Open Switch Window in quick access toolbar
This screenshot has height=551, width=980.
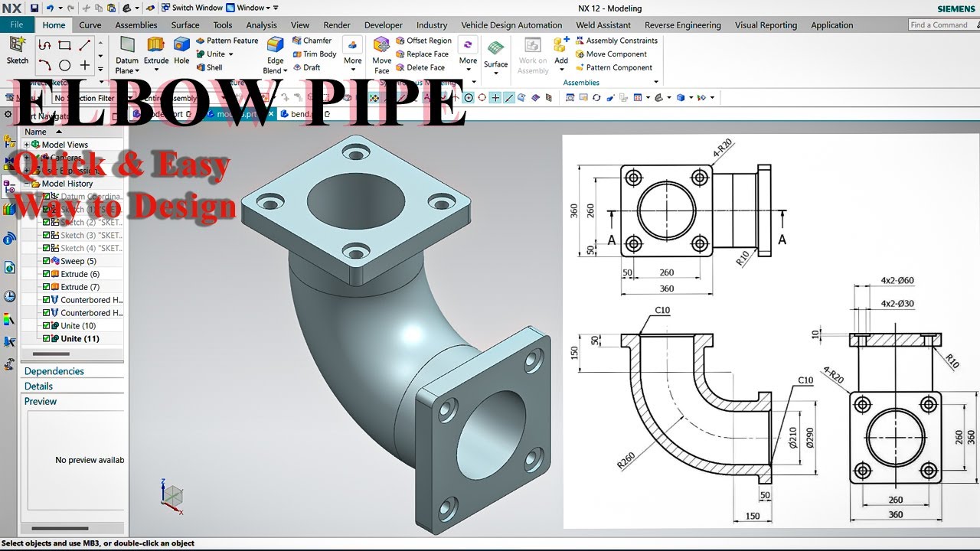tap(191, 8)
